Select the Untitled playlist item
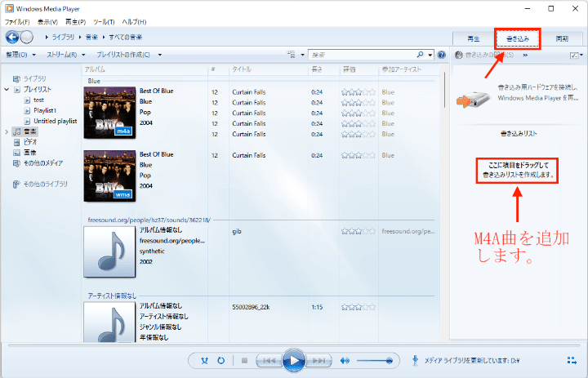Screen dimensions: 588x378 (56, 121)
